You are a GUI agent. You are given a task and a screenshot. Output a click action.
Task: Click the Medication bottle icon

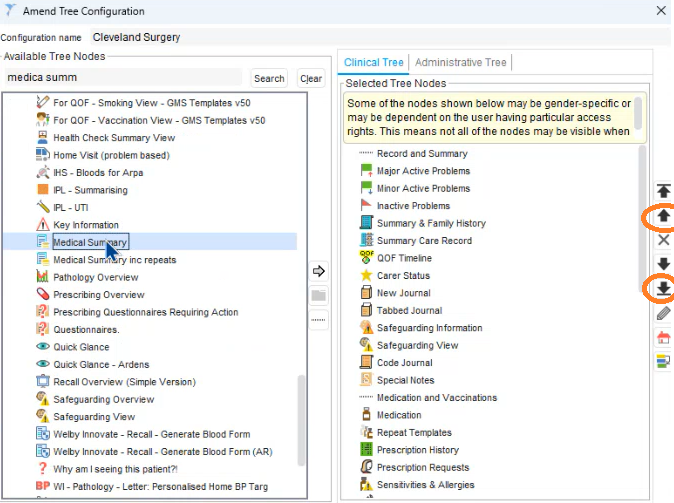click(x=366, y=414)
